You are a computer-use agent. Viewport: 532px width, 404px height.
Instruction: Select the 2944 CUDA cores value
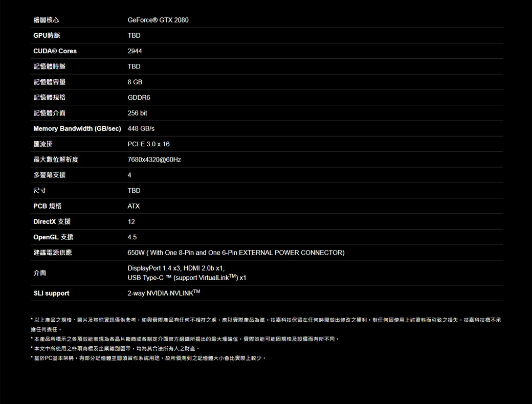[135, 51]
